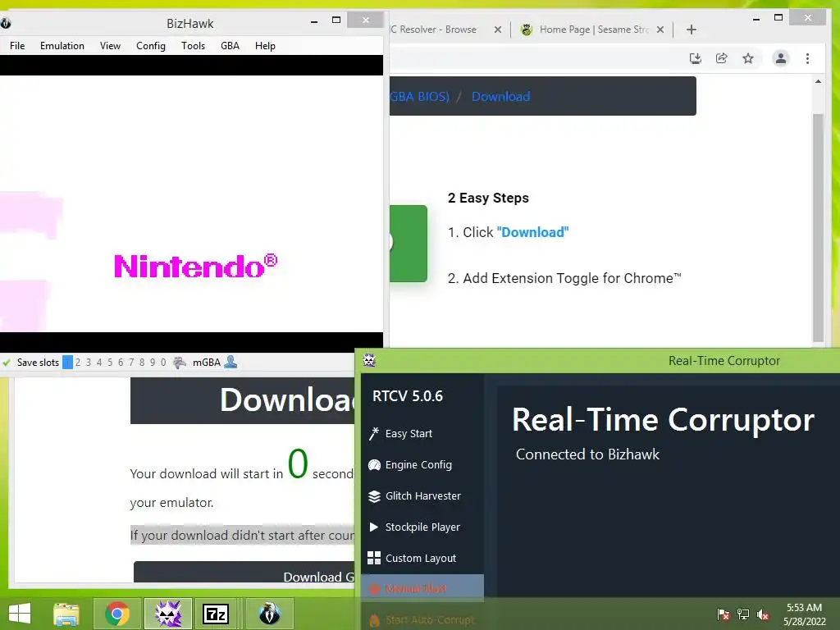Click the green ad button on the page
The width and height of the screenshot is (840, 630).
pos(409,243)
